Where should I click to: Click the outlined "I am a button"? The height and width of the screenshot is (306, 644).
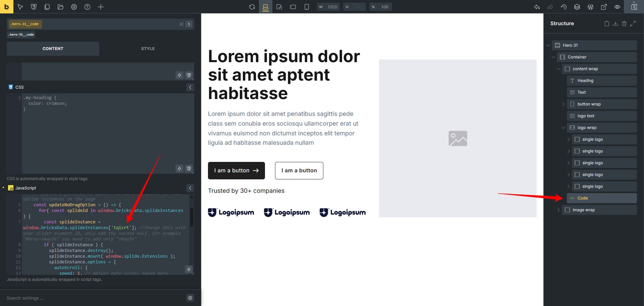point(299,171)
